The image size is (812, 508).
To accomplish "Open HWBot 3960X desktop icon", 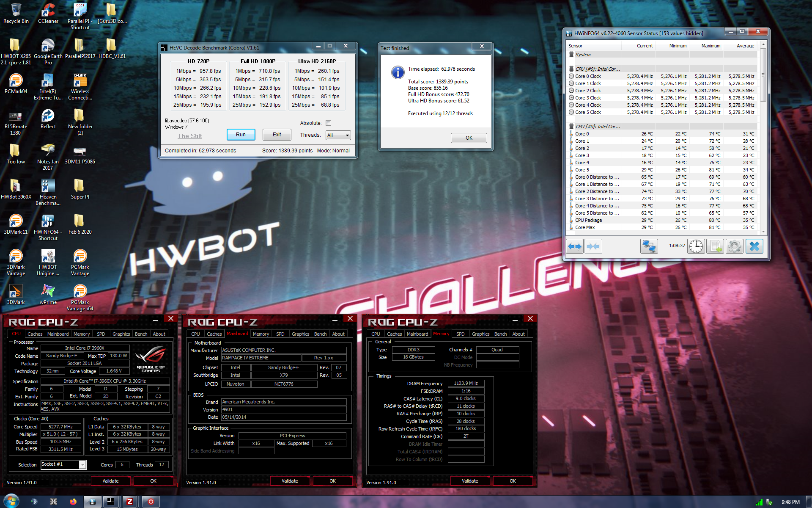I will 16,189.
